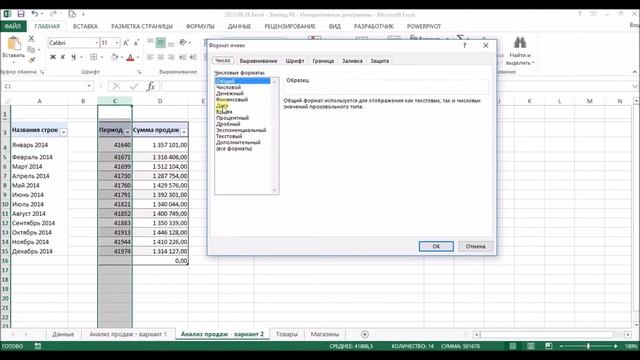Open Выравнивание tab in dialog

coord(258,61)
